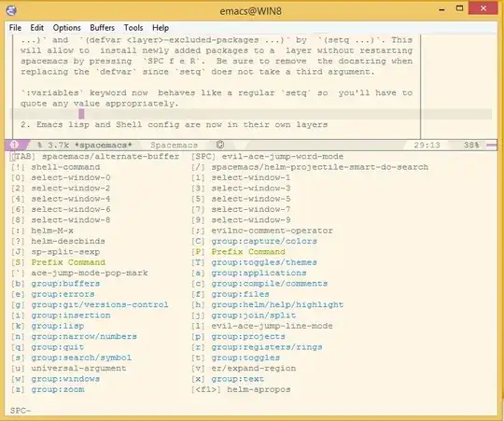Click the 3.7k buffer size indicator

(58, 146)
